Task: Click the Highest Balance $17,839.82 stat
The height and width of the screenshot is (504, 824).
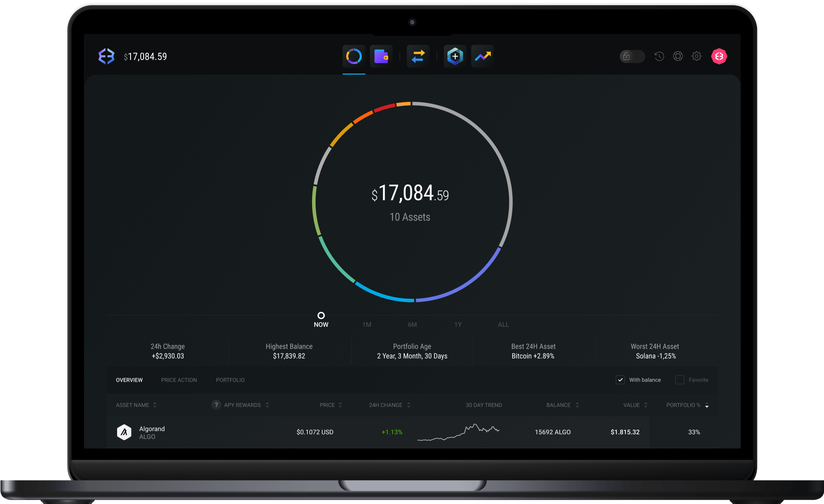Action: (289, 351)
